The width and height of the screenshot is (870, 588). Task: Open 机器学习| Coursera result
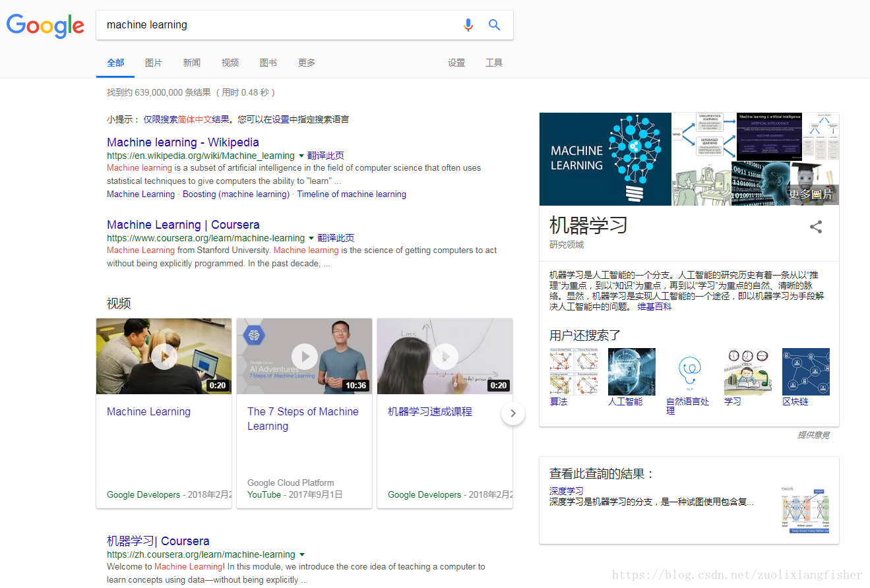(158, 541)
